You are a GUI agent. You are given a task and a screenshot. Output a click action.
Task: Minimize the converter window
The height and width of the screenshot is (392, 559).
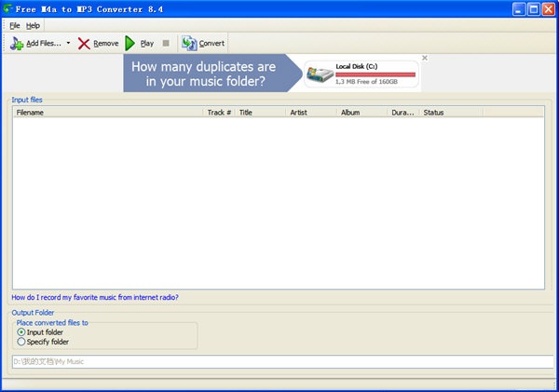tap(519, 9)
